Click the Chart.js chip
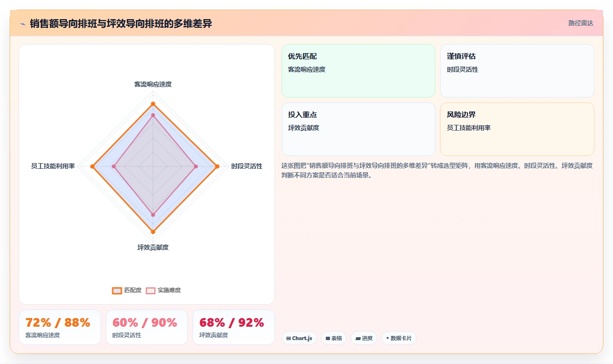 (x=299, y=338)
